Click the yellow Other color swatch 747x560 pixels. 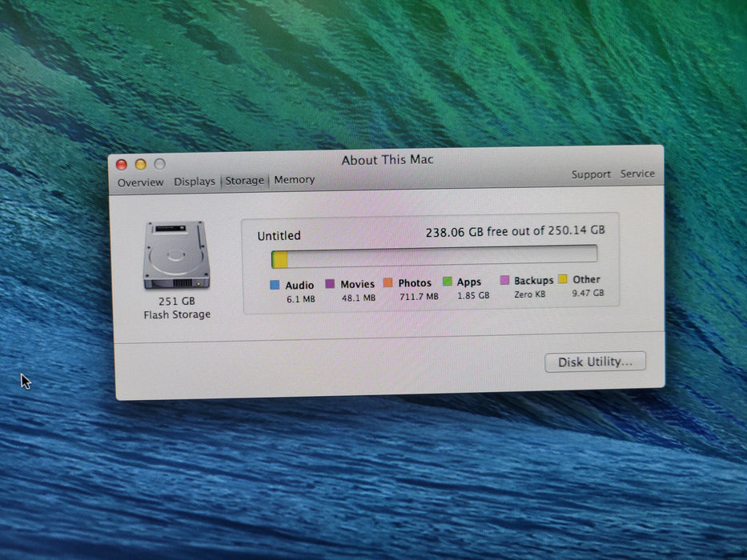pos(563,279)
